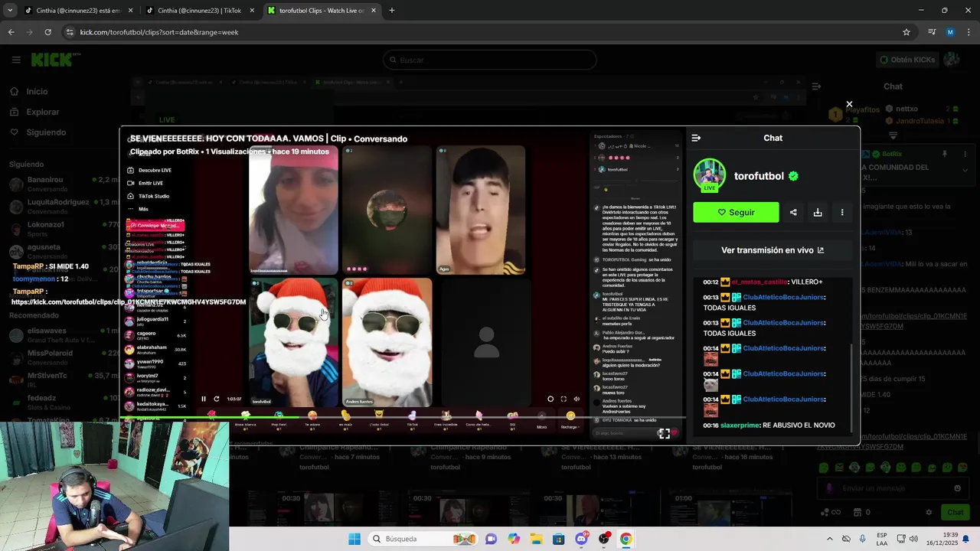Image resolution: width=980 pixels, height=551 pixels.
Task: Reload the browser page
Action: tap(47, 32)
